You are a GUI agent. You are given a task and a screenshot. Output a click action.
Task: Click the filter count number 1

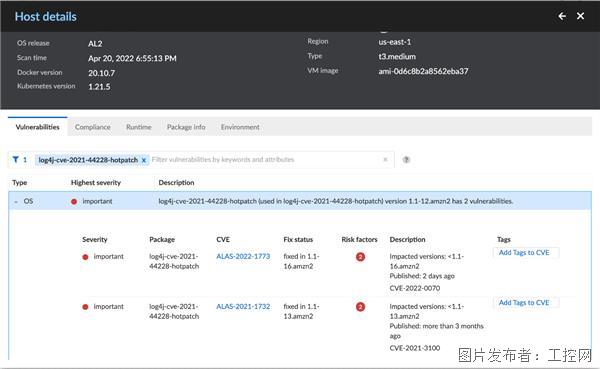coord(25,160)
